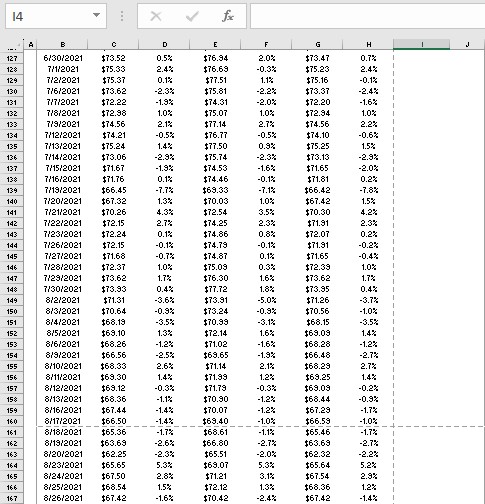Viewport: 485px width, 504px height.
Task: Click cell with date 7/1/2021
Action: (63, 69)
